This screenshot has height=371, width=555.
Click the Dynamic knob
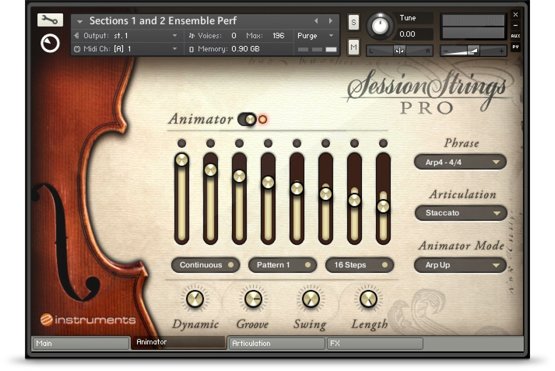point(195,299)
